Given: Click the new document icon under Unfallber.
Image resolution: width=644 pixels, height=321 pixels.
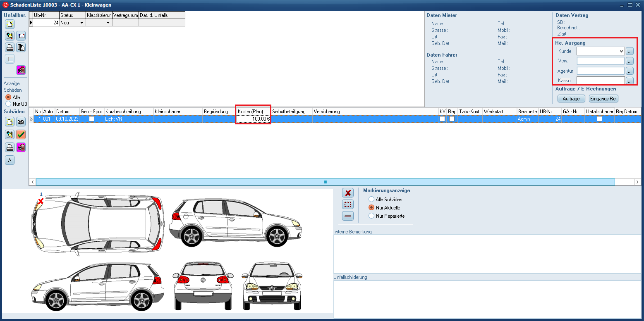Looking at the screenshot, I should click(10, 24).
